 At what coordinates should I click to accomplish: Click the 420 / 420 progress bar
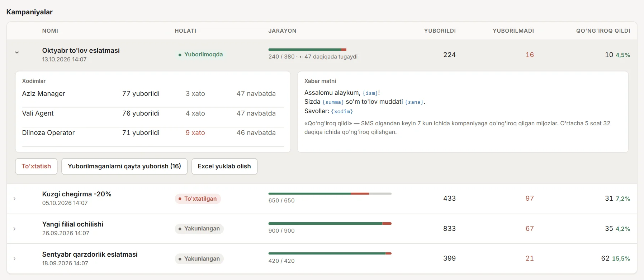330,253
